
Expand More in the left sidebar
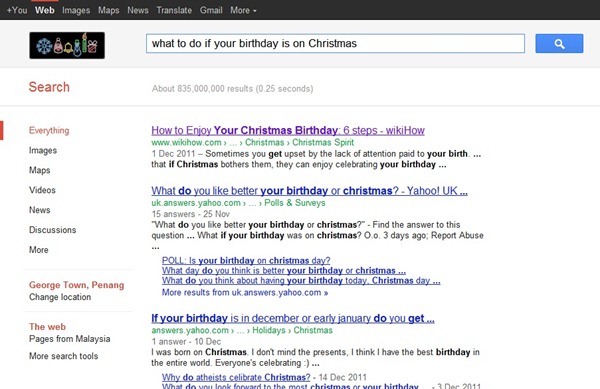point(39,250)
